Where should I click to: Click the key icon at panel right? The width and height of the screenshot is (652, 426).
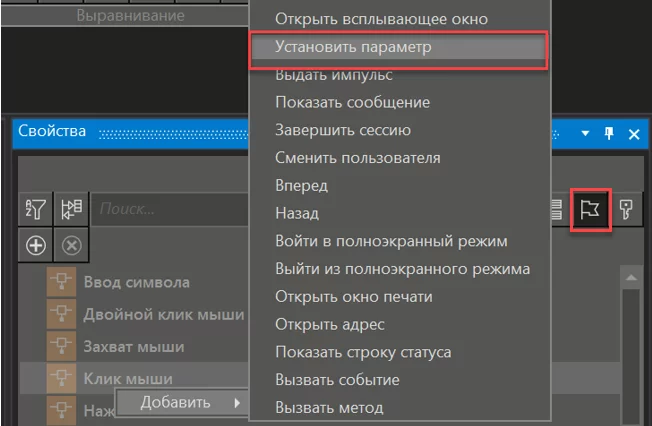point(626,209)
